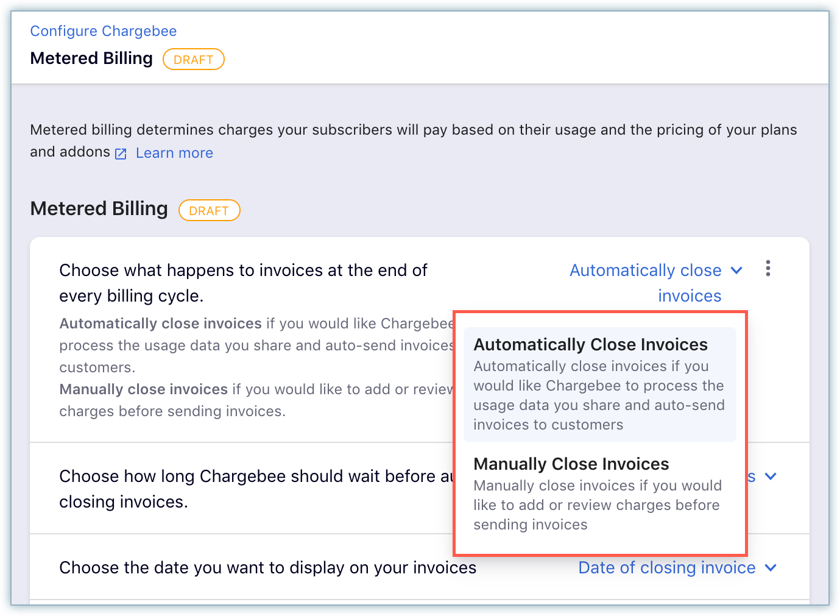Click the Metered Billing page heading
Image resolution: width=840 pixels, height=616 pixels.
point(91,58)
